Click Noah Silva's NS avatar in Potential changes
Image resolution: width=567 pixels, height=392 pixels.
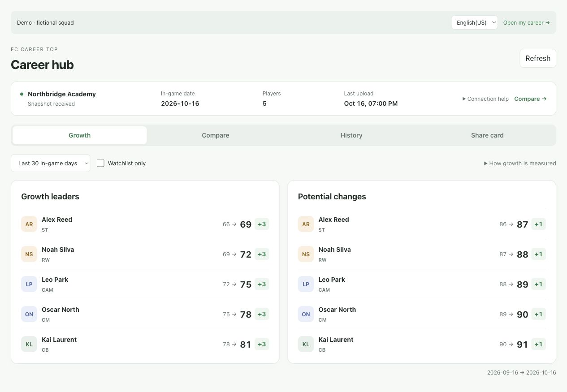306,254
